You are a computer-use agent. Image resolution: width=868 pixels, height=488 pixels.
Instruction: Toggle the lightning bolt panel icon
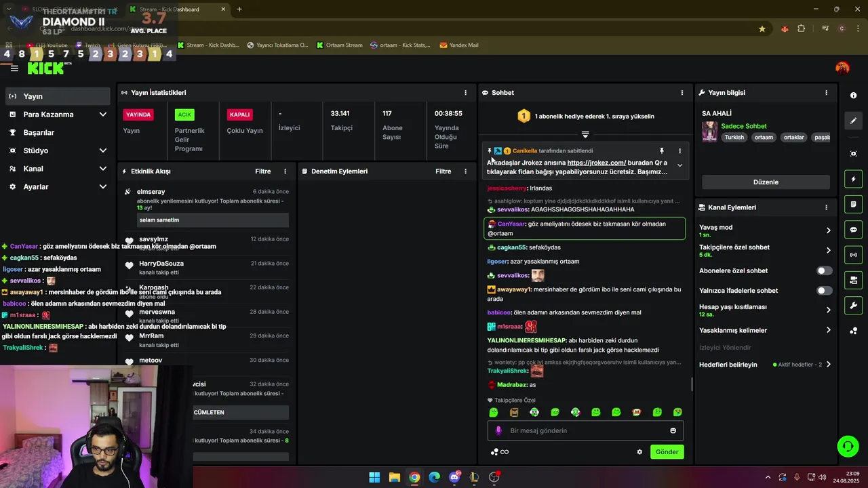tap(853, 179)
